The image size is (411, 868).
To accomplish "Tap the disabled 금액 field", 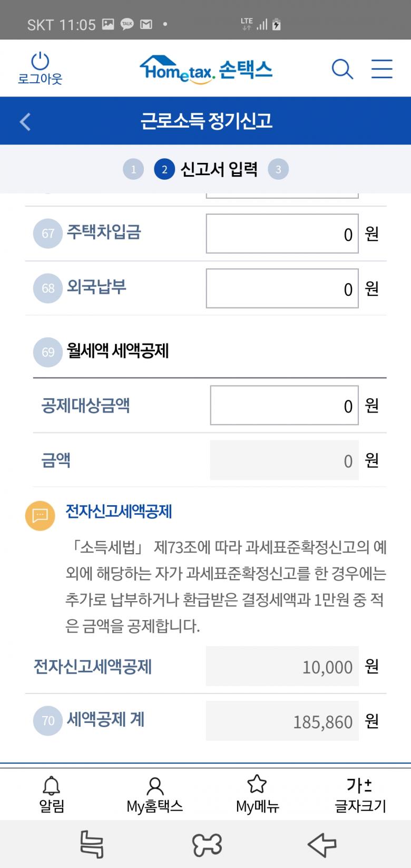I will [284, 460].
